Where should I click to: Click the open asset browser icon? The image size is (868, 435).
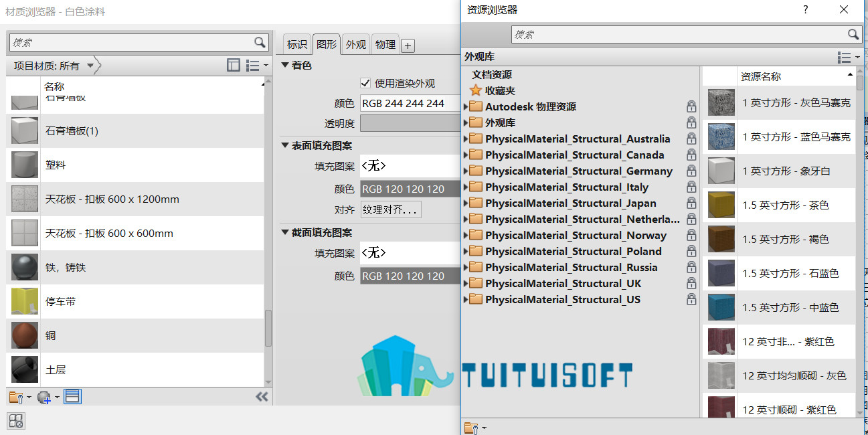(x=73, y=397)
